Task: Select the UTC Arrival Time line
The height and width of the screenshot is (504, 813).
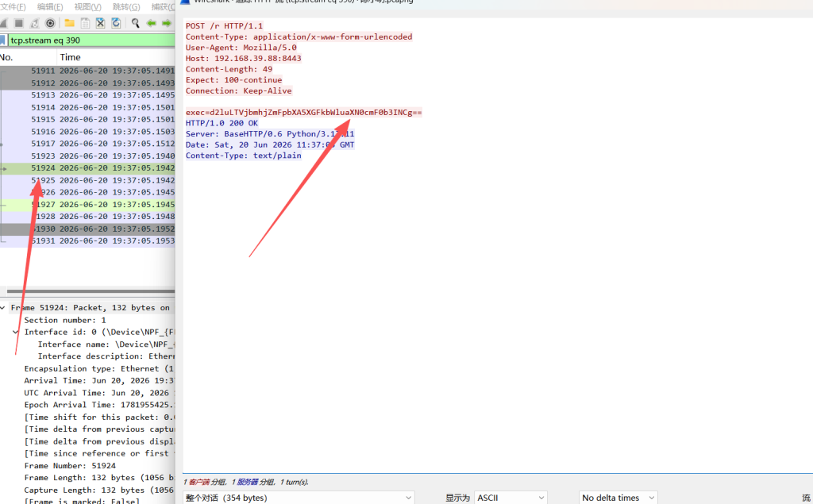Action: [x=99, y=393]
